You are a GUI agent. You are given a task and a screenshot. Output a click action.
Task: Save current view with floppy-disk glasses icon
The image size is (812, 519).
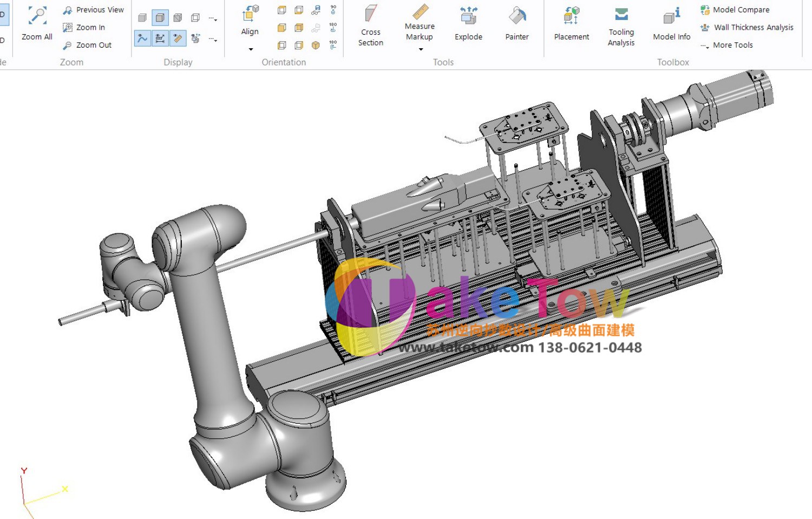(x=316, y=10)
